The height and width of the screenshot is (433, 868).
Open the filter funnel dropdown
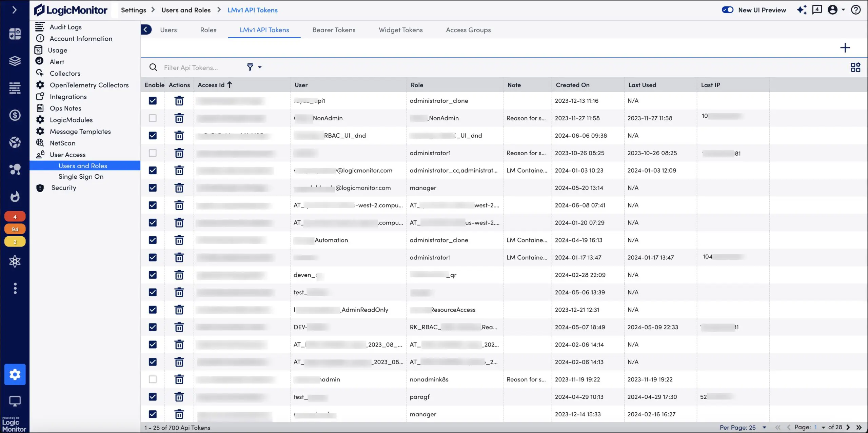[x=254, y=67]
